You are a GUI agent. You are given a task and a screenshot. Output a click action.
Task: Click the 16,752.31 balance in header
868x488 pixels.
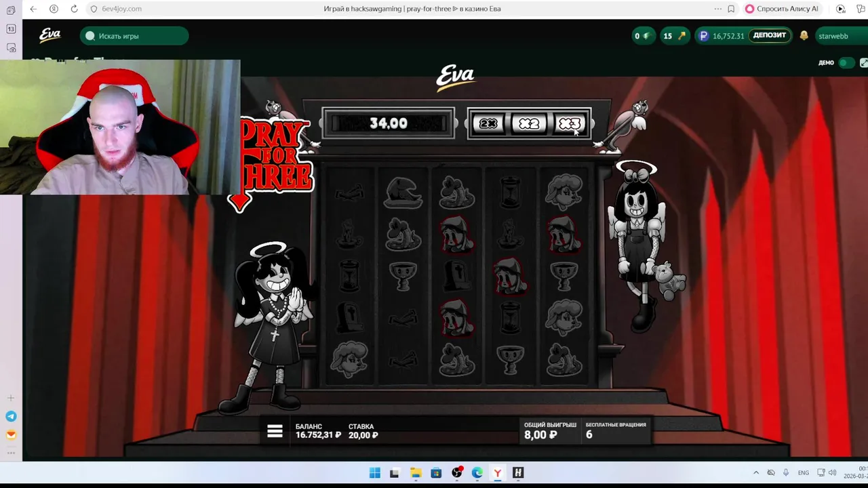pos(728,36)
